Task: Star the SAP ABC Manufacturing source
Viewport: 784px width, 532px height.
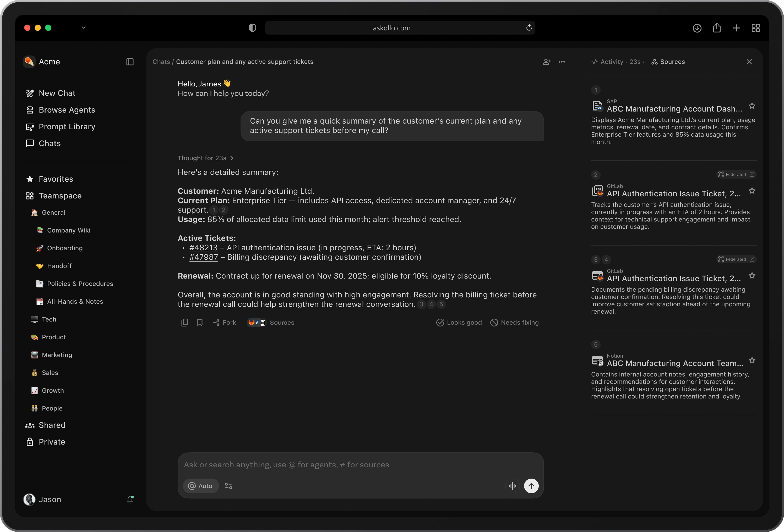Action: (752, 106)
